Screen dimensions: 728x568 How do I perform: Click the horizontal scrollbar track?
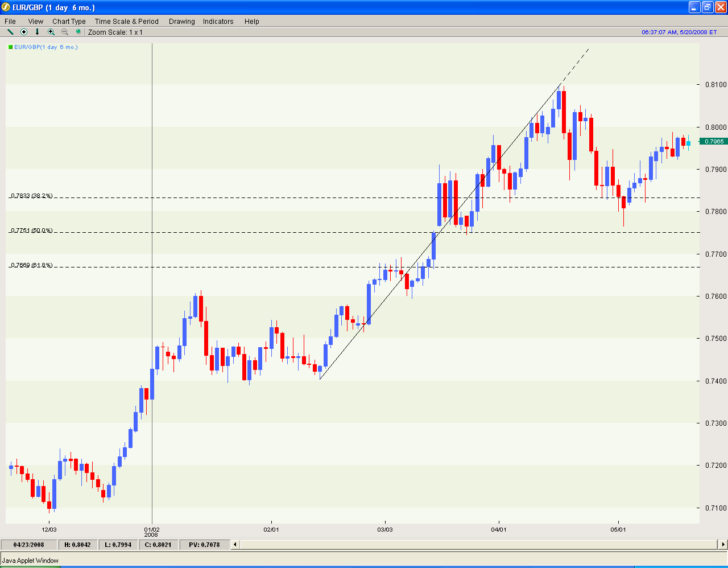[479, 545]
